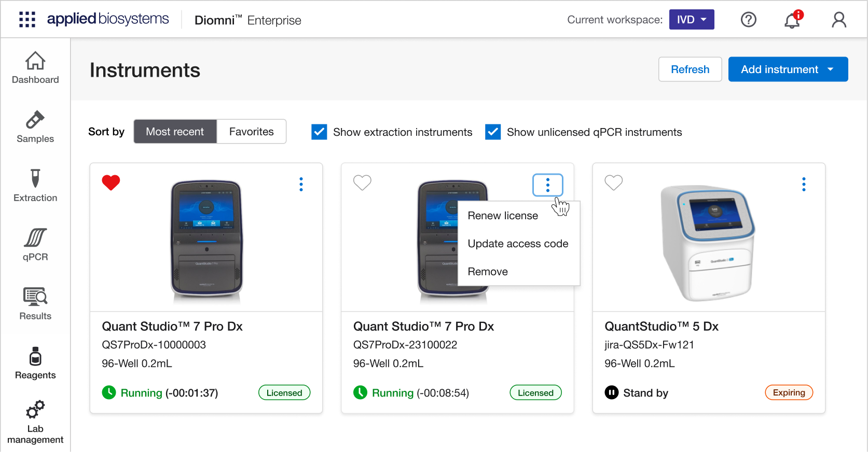868x452 pixels.
Task: Select Update access code menu item
Action: point(519,244)
